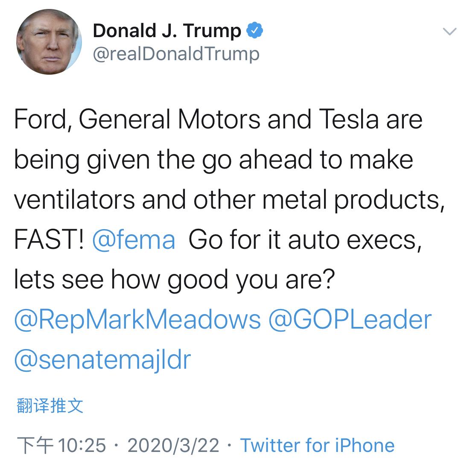
Task: Tap 翻译推文 to translate the tweet
Action: pyautogui.click(x=50, y=405)
